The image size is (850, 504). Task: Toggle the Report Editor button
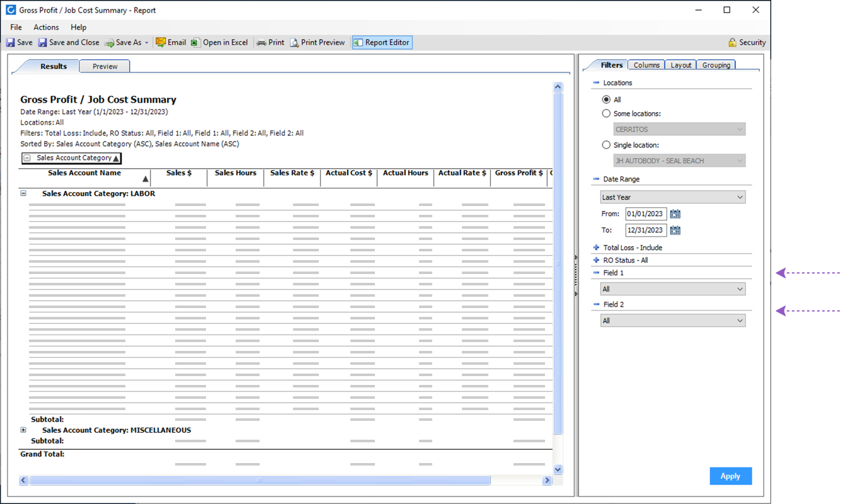[x=382, y=42]
